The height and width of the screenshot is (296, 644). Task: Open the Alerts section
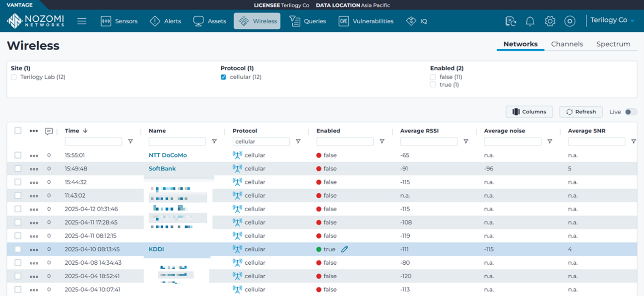click(x=166, y=21)
